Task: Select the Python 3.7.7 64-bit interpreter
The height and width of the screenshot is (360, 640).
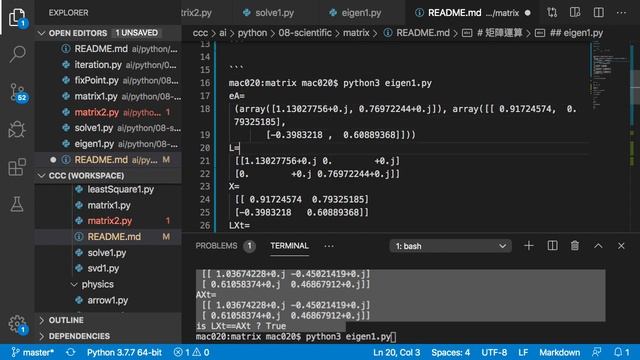Action: click(124, 352)
